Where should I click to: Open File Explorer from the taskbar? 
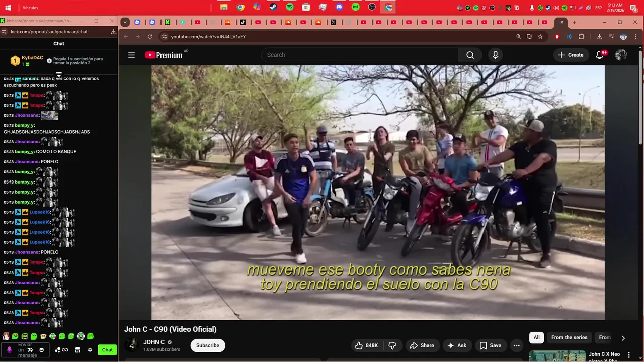point(224,7)
